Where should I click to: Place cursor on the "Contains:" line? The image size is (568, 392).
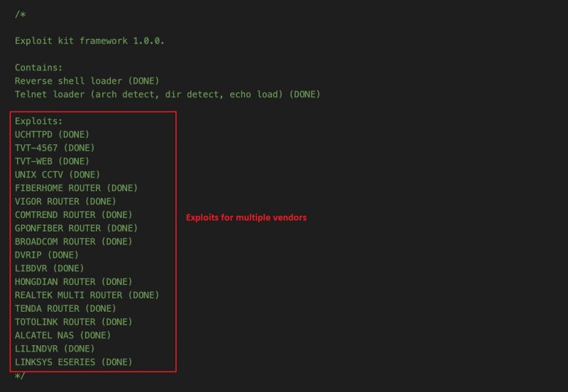(38, 67)
